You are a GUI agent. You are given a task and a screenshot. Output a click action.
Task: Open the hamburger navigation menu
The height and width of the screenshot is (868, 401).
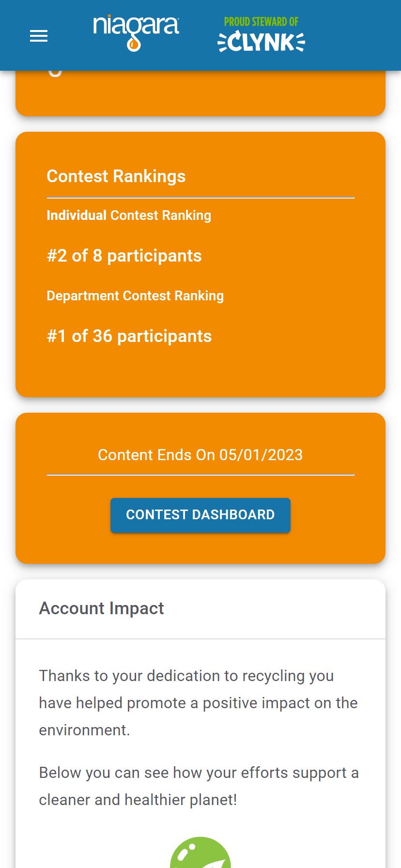click(39, 36)
